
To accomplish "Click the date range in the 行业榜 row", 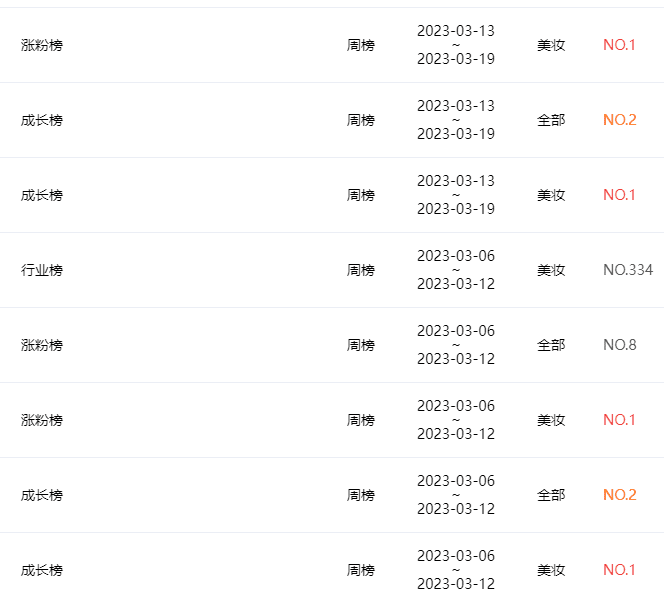I will (456, 270).
